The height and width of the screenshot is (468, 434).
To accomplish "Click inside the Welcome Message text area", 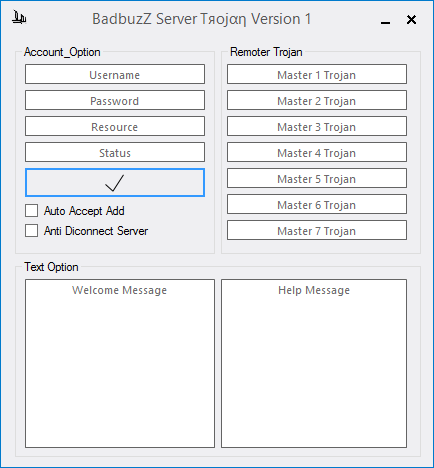I will pos(120,364).
